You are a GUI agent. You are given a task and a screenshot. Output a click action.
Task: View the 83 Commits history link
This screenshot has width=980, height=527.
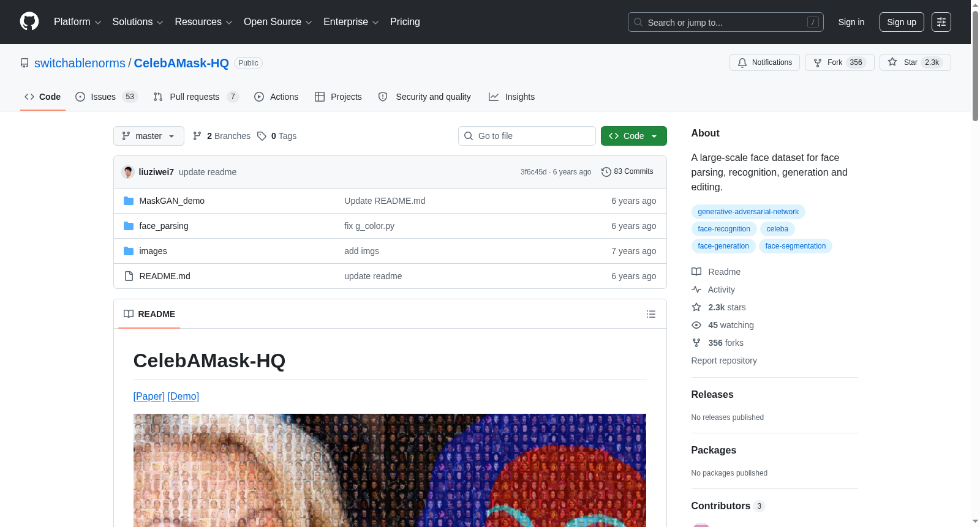(628, 172)
